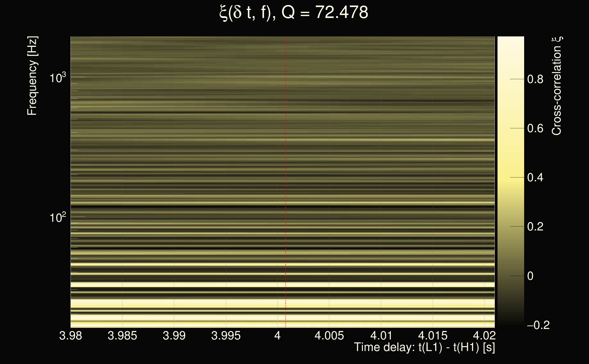Click the 3.985 x-axis tick label
Viewport: 589px width, 364px height.
122,335
